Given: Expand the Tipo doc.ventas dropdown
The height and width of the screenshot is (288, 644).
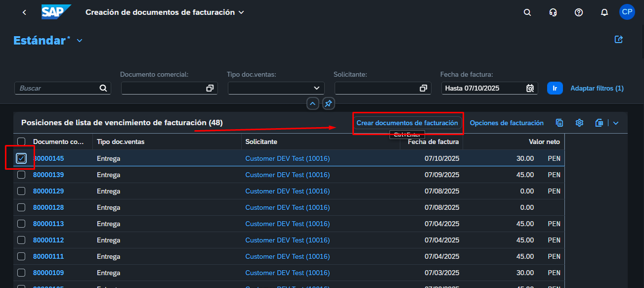Looking at the screenshot, I should (x=317, y=88).
